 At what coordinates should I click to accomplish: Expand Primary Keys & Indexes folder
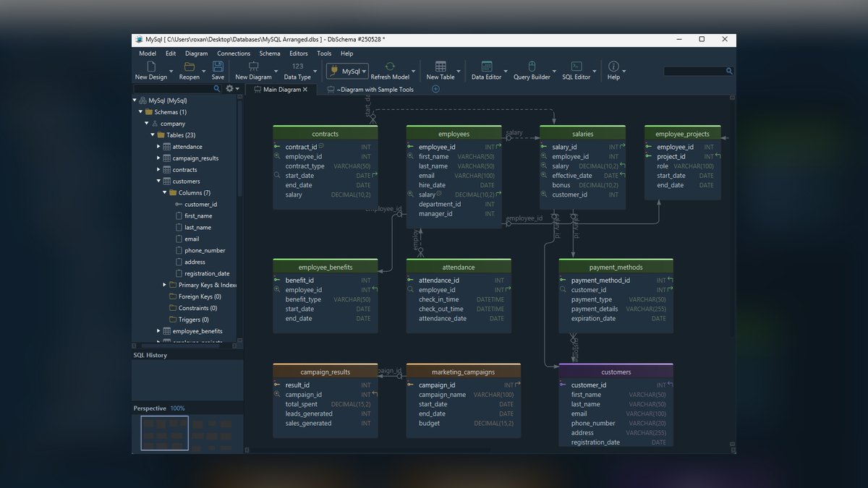coord(164,285)
